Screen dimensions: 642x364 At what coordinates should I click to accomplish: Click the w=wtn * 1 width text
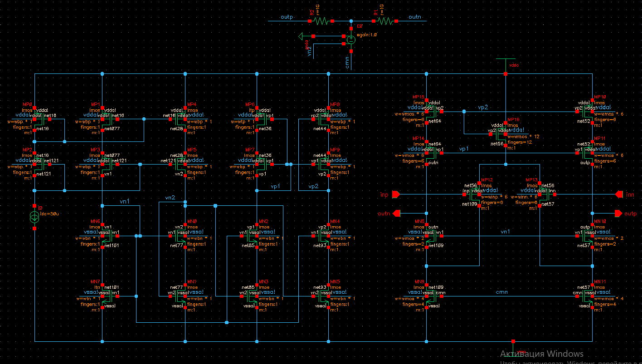(x=89, y=299)
